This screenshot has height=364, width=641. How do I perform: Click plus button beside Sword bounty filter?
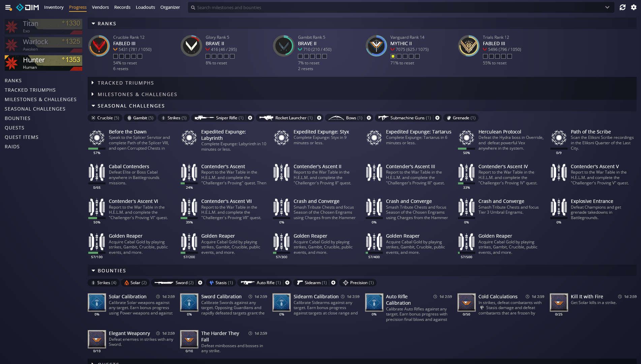tap(200, 282)
